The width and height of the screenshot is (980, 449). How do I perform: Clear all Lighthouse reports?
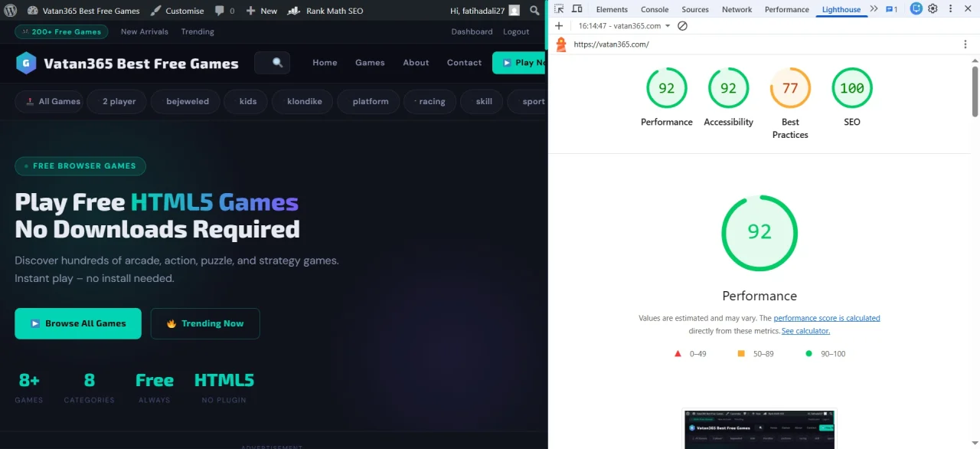(x=682, y=26)
